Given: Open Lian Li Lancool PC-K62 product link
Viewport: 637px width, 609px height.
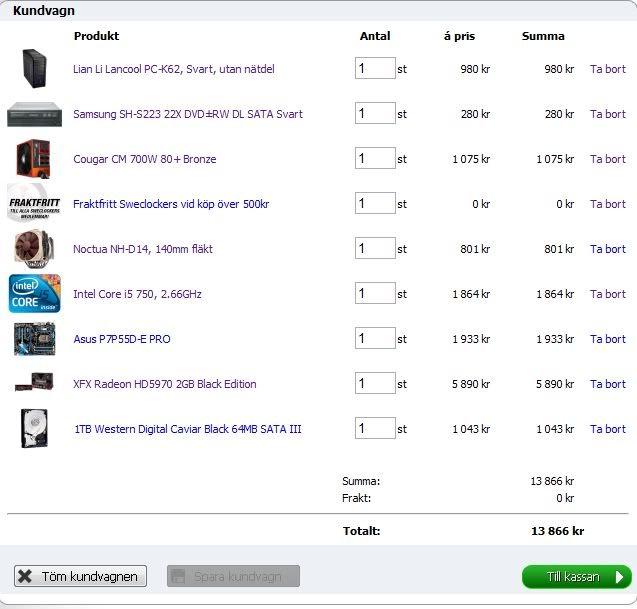Looking at the screenshot, I should click(174, 69).
